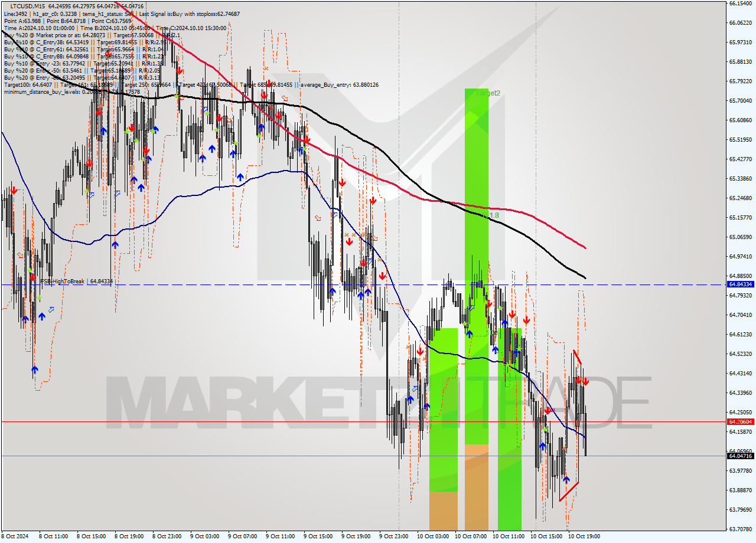This screenshot has width=756, height=543.
Task: Click the 65.33860 price axis label
Action: 740,178
